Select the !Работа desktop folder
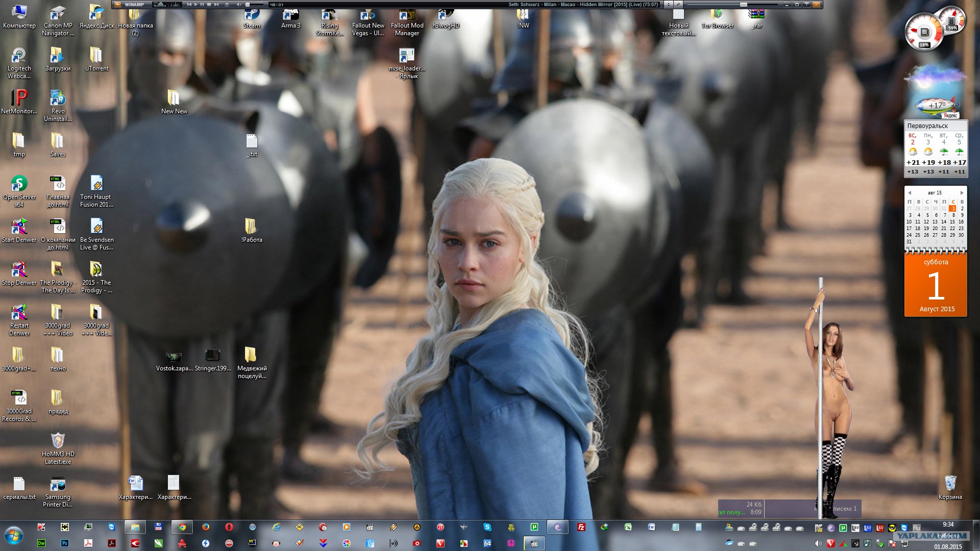This screenshot has height=551, width=980. point(252,231)
